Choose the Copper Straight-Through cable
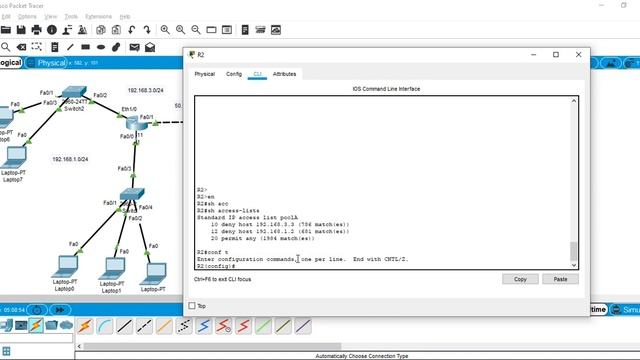Image resolution: width=640 pixels, height=360 pixels. point(124,326)
